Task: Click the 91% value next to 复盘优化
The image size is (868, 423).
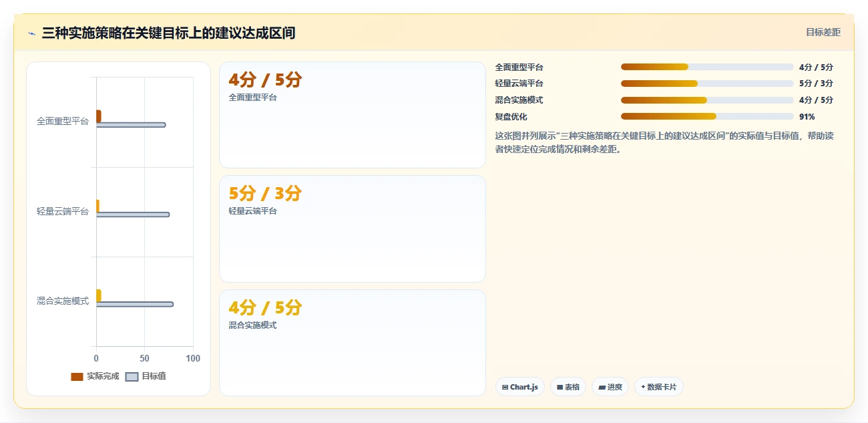Action: [x=807, y=116]
